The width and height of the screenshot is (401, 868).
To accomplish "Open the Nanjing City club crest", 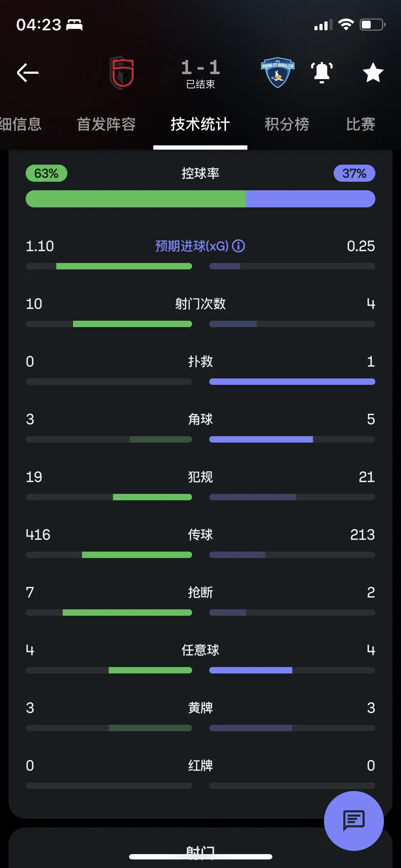I will (x=278, y=73).
